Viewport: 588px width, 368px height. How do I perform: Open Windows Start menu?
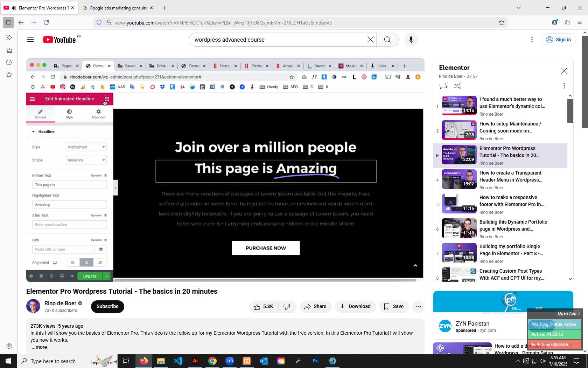[8, 361]
